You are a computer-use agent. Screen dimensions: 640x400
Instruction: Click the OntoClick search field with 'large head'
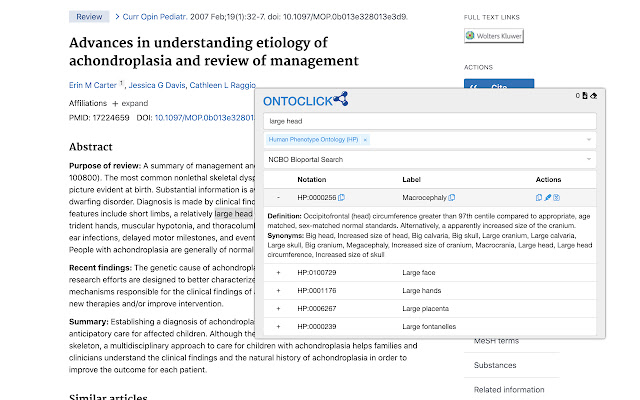coord(429,121)
